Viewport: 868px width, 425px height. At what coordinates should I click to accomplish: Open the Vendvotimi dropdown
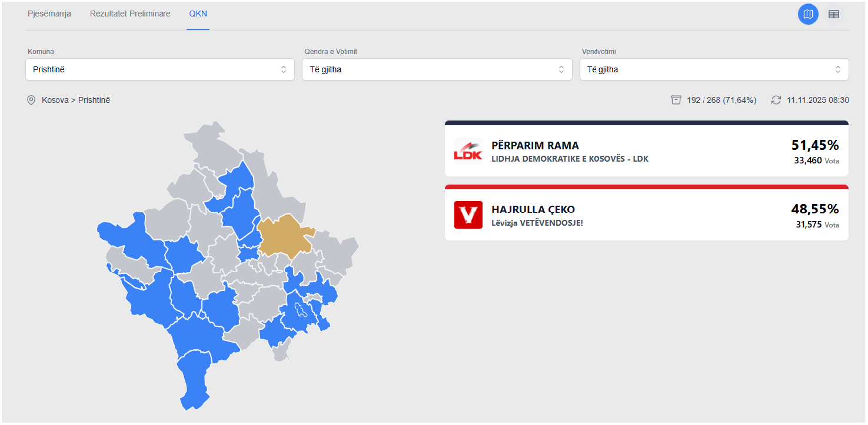(x=714, y=69)
